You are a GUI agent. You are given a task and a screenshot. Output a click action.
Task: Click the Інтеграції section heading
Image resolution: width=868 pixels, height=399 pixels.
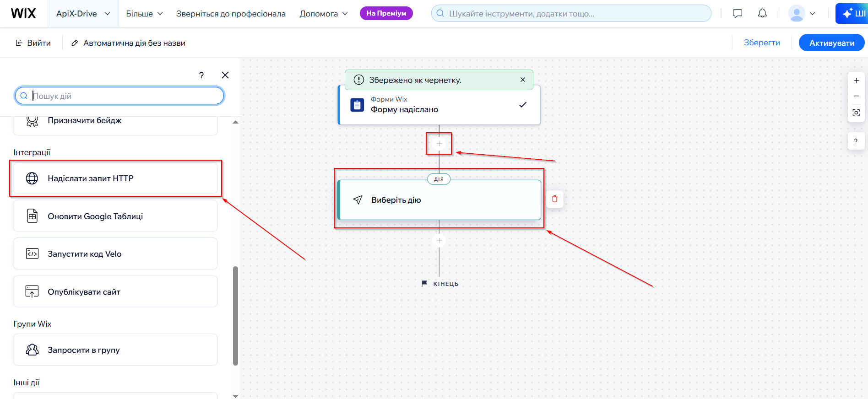32,152
